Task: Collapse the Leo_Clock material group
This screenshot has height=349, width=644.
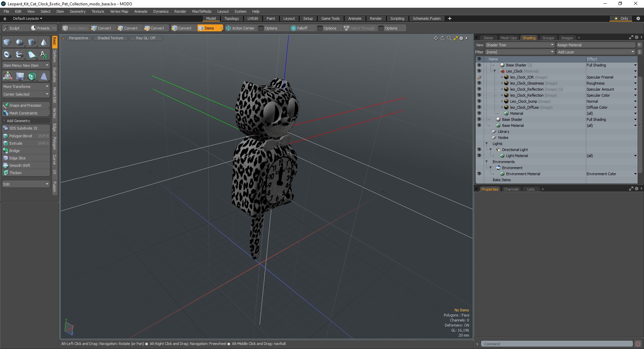Action: [494, 71]
